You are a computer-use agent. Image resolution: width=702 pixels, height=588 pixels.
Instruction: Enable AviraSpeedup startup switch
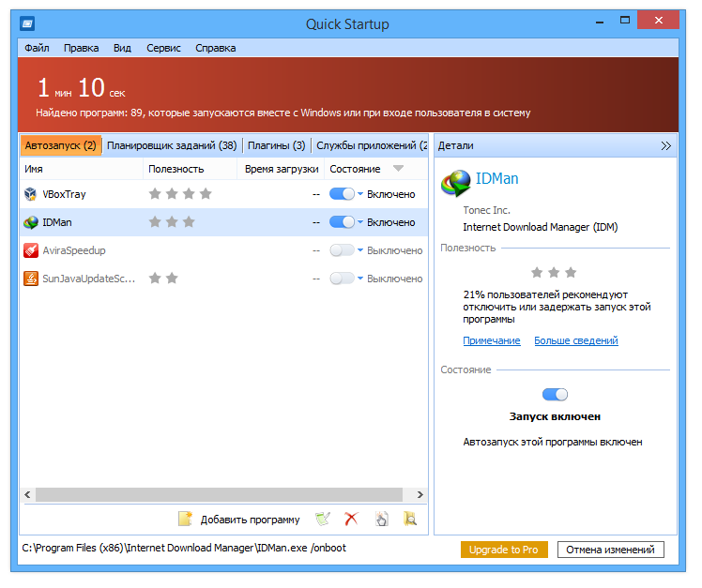tap(342, 250)
